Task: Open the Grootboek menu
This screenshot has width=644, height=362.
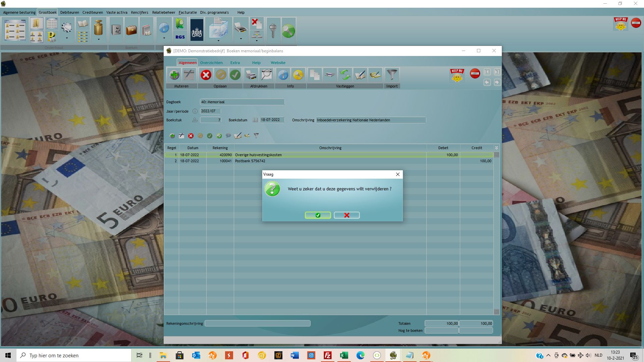Action: pos(48,12)
